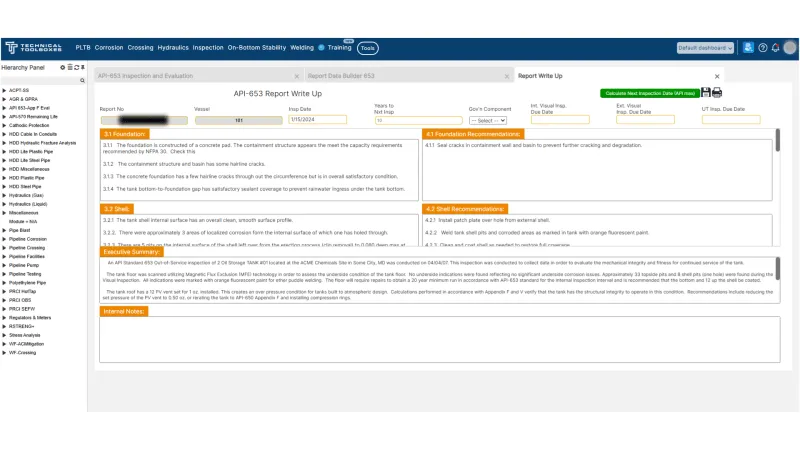The height and width of the screenshot is (450, 800).
Task: Click Int. Visual Insp. Due Date field
Action: click(560, 119)
